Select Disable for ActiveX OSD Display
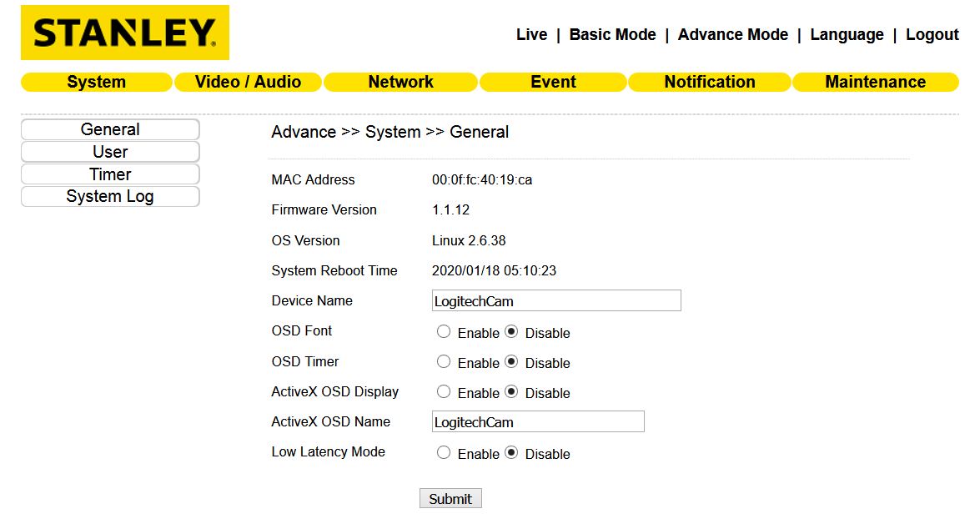Image resolution: width=980 pixels, height=524 pixels. click(511, 392)
